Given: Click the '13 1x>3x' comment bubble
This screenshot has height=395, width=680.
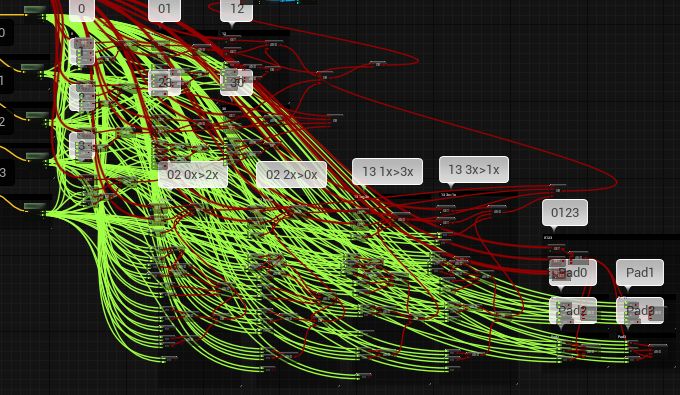Looking at the screenshot, I should [x=387, y=171].
